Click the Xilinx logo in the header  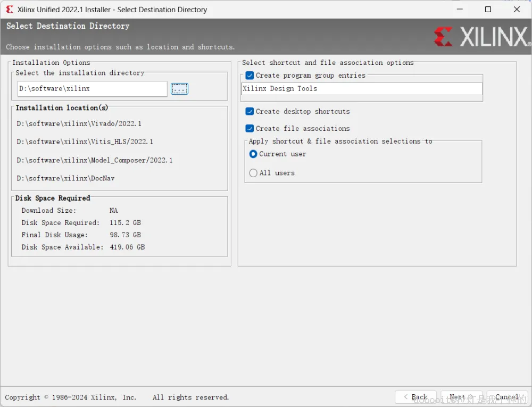[x=482, y=37]
